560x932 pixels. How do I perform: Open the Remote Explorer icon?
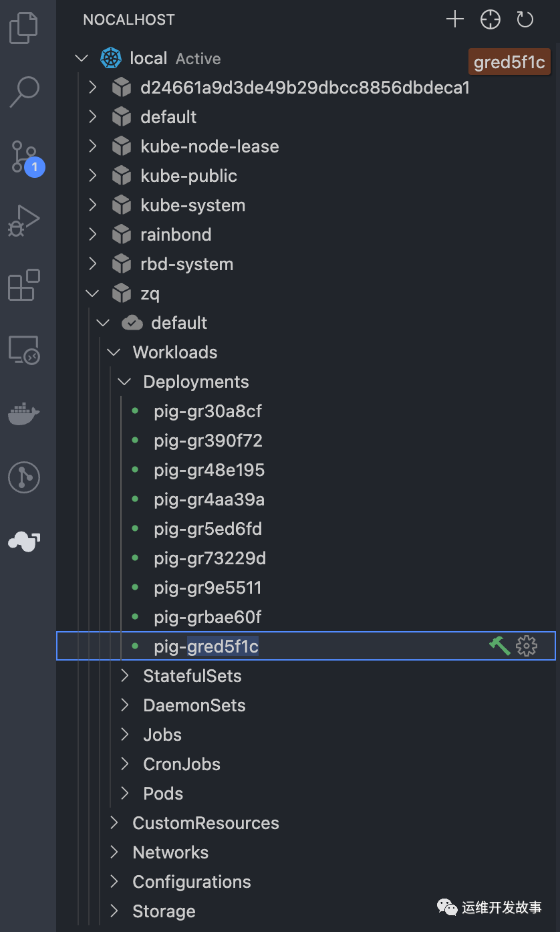coord(24,350)
